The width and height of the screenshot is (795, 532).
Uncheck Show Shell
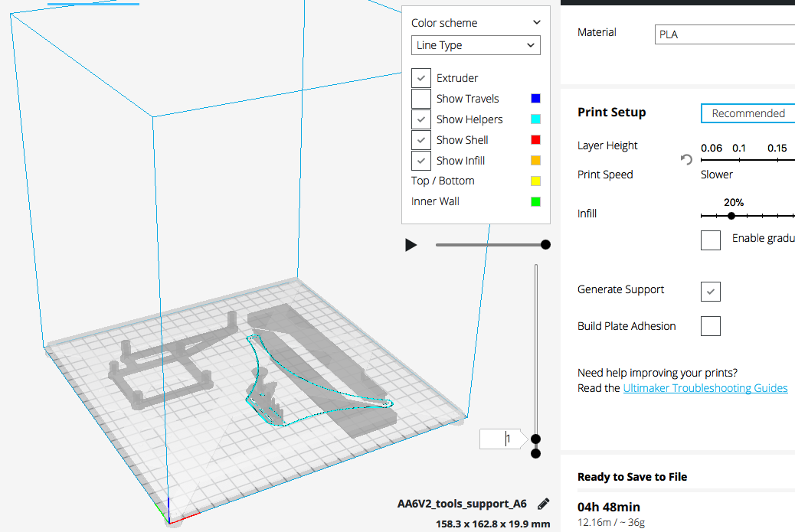pos(421,140)
